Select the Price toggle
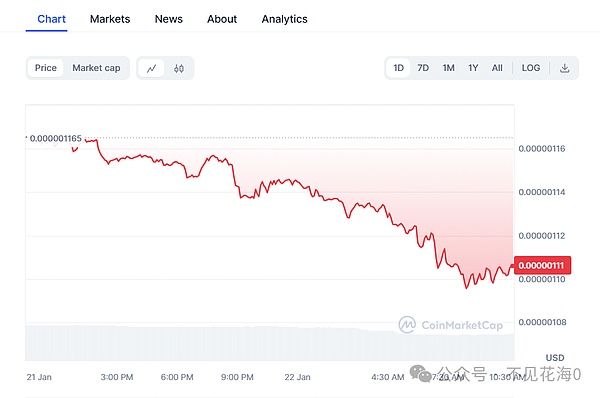 pos(46,68)
